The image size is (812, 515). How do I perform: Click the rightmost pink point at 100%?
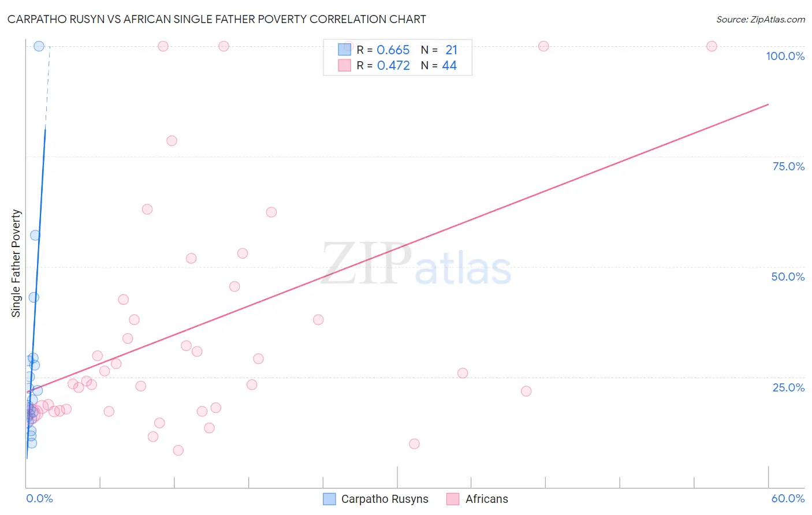pyautogui.click(x=712, y=46)
